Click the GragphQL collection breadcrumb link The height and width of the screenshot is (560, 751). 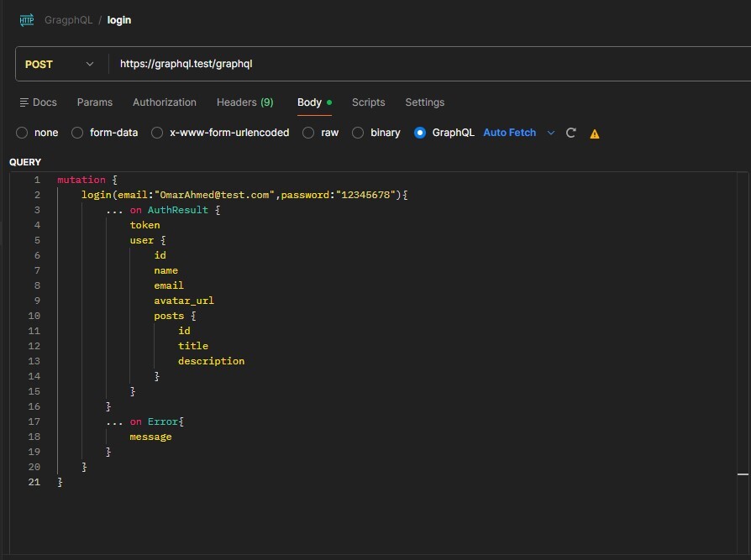coord(68,20)
